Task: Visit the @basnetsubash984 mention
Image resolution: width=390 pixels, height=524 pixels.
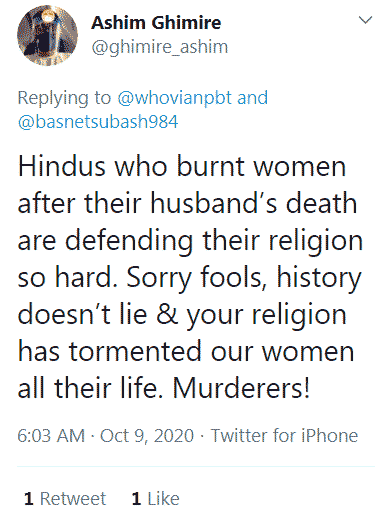Action: pyautogui.click(x=98, y=121)
